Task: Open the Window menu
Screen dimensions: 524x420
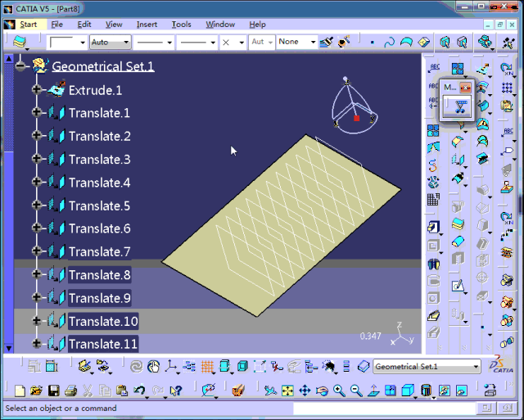Action: [x=220, y=25]
